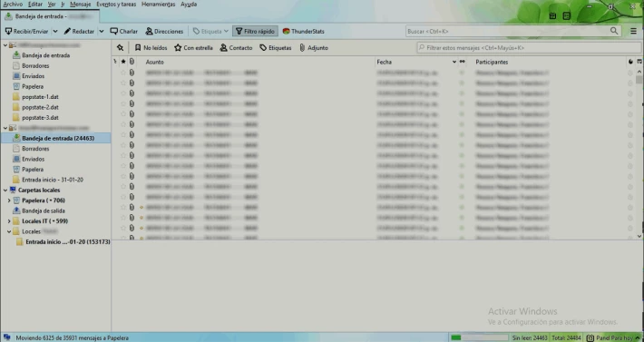Sort by the junk status column icon
This screenshot has height=342, width=644.
(630, 62)
